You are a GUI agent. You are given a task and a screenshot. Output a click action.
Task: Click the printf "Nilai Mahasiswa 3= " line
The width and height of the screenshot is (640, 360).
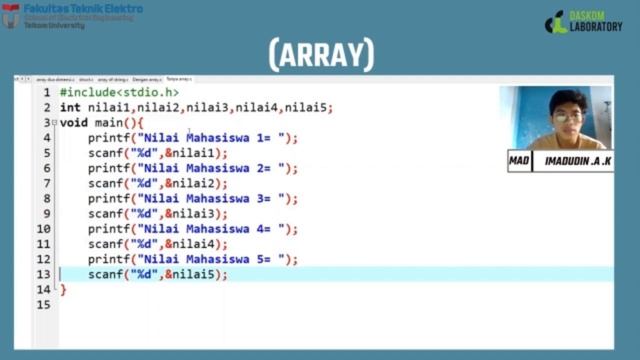(193, 199)
